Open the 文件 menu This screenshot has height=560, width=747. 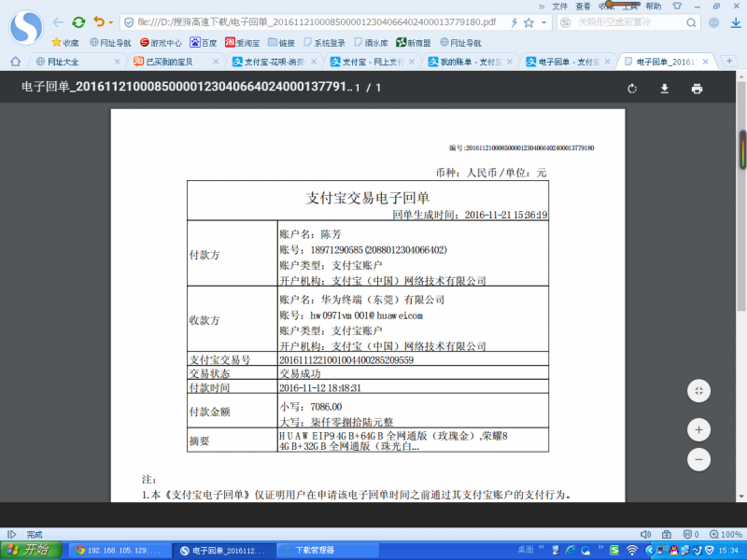pos(559,7)
